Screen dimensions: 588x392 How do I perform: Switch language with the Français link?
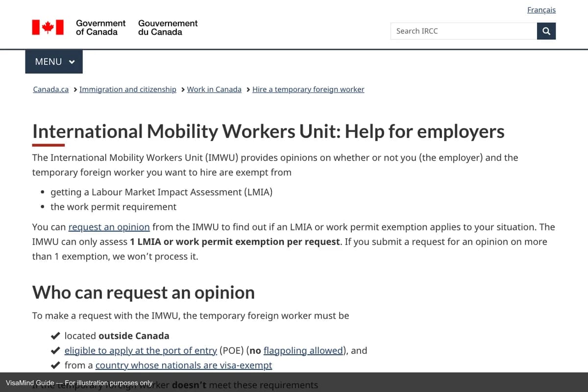541,10
